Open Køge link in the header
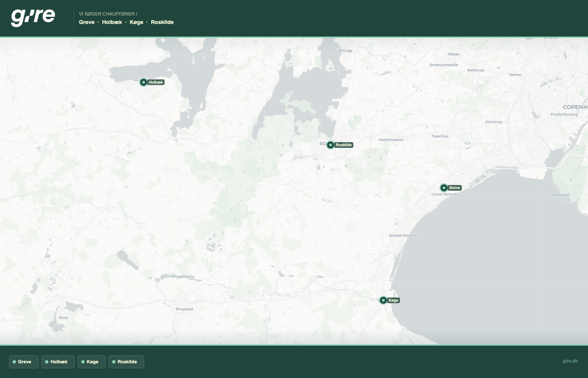588x378 pixels. 136,22
